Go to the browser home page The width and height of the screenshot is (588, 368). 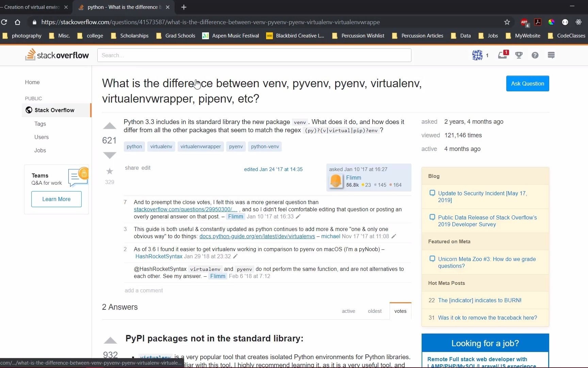click(17, 22)
